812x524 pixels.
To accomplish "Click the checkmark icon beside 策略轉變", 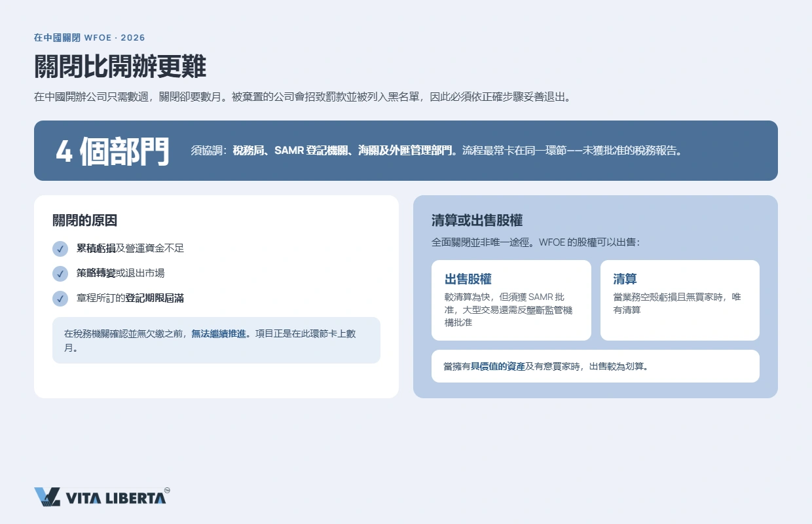I will [x=60, y=273].
